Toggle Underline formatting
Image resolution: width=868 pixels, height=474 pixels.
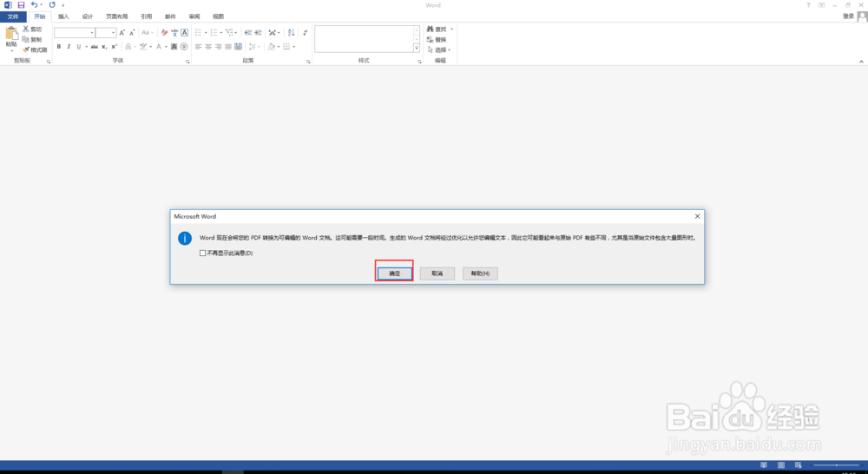pyautogui.click(x=79, y=47)
